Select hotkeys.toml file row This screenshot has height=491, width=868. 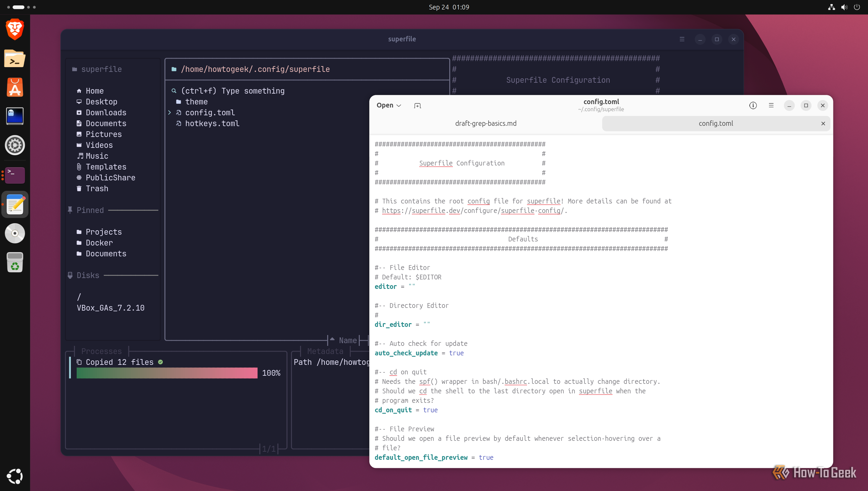208,123
